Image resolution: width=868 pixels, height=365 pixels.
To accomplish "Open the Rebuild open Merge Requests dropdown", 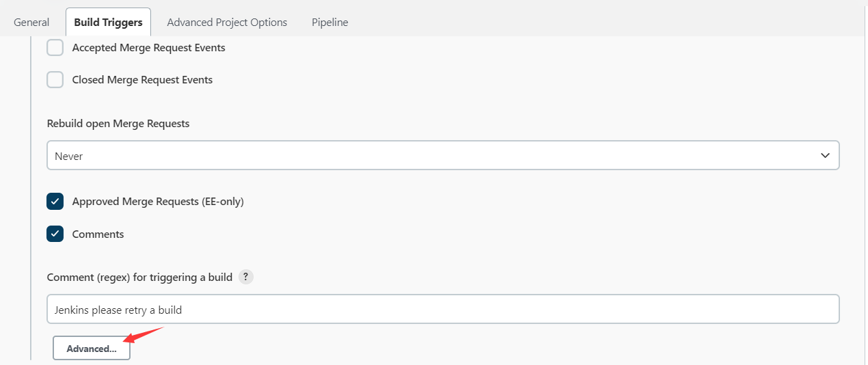I will click(443, 156).
